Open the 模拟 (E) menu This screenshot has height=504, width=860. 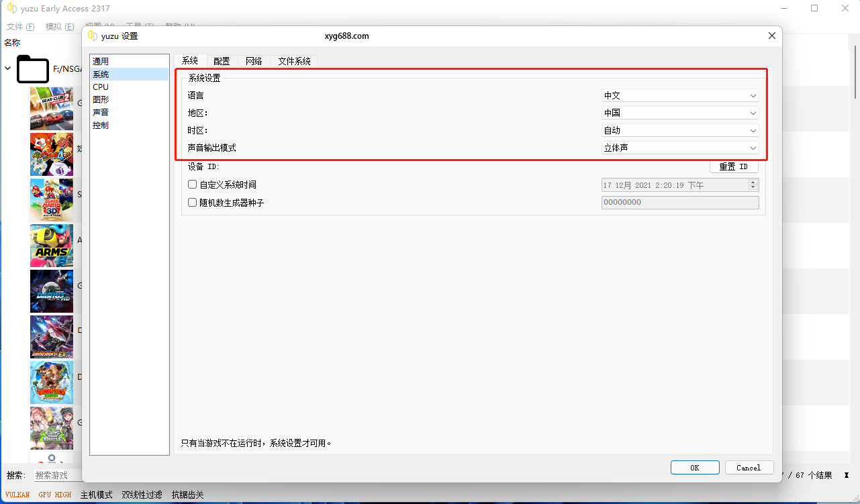60,27
